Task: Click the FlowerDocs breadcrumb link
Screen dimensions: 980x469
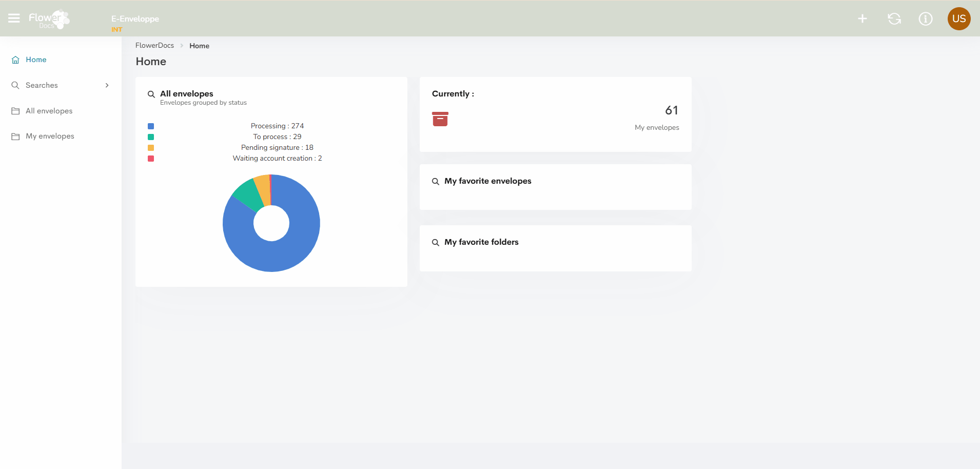Action: pos(154,45)
